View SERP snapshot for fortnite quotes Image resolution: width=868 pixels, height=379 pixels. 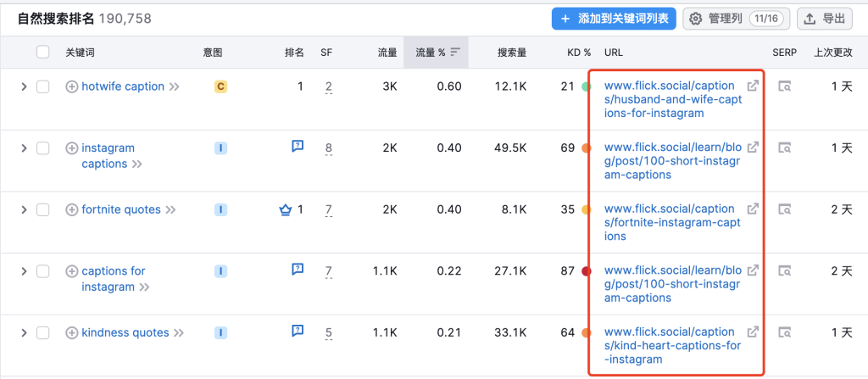784,209
